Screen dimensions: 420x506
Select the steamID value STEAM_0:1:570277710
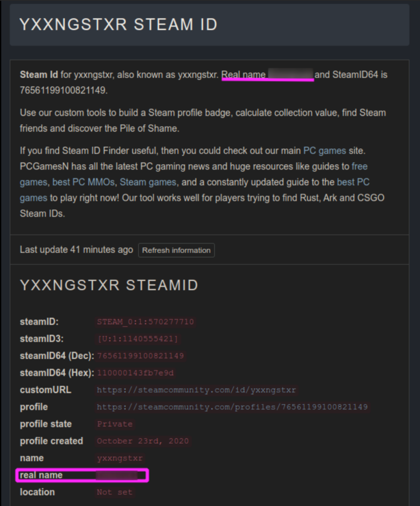click(x=145, y=322)
